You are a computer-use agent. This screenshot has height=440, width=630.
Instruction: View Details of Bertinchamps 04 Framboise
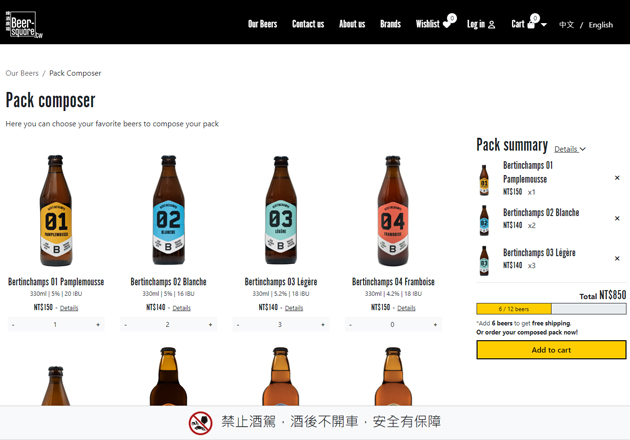pyautogui.click(x=406, y=308)
